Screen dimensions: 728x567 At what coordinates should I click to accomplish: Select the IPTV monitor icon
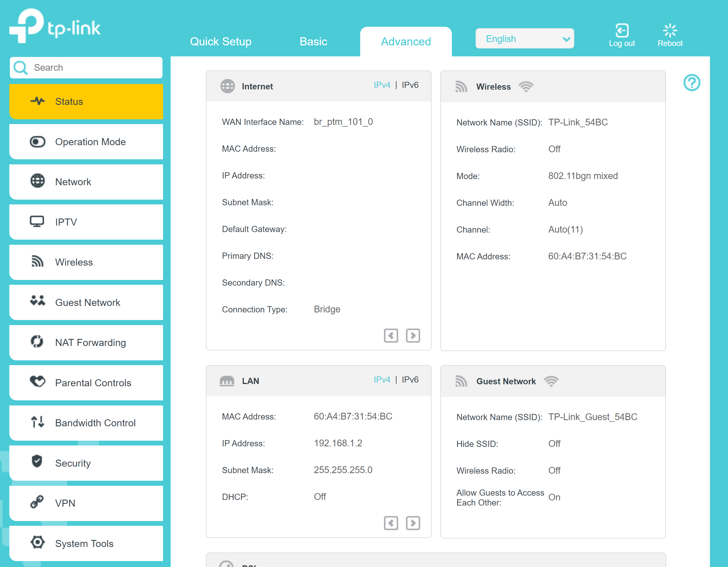pyautogui.click(x=37, y=222)
